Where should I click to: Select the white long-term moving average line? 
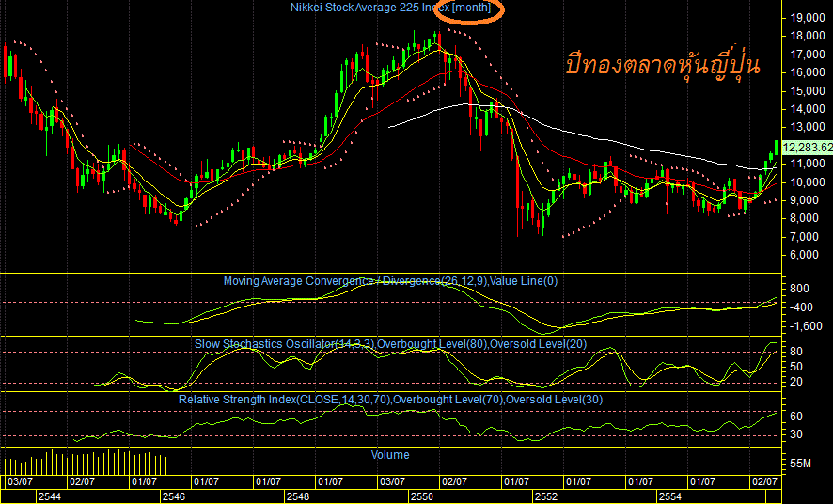click(585, 135)
